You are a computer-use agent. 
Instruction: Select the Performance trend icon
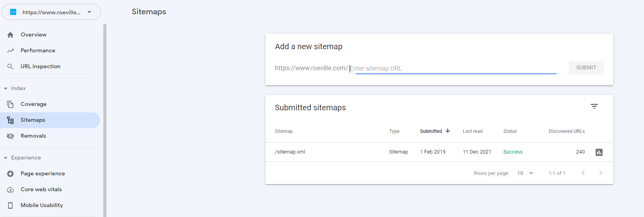[x=10, y=51]
